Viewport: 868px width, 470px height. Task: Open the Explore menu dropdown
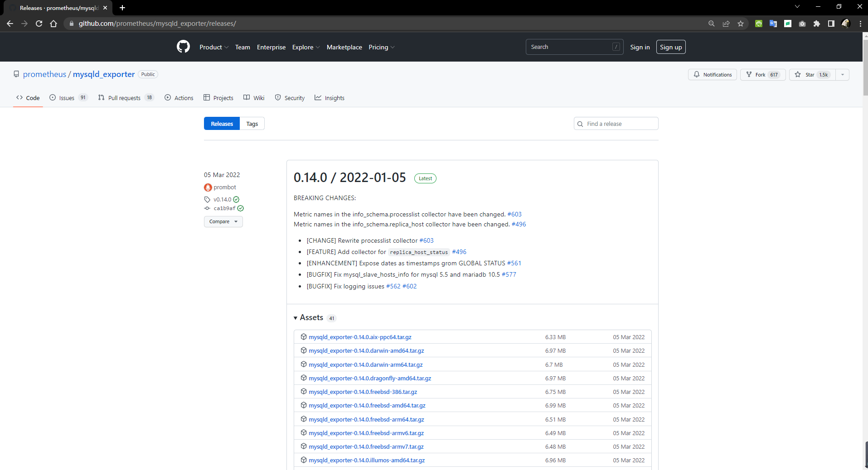(x=306, y=47)
